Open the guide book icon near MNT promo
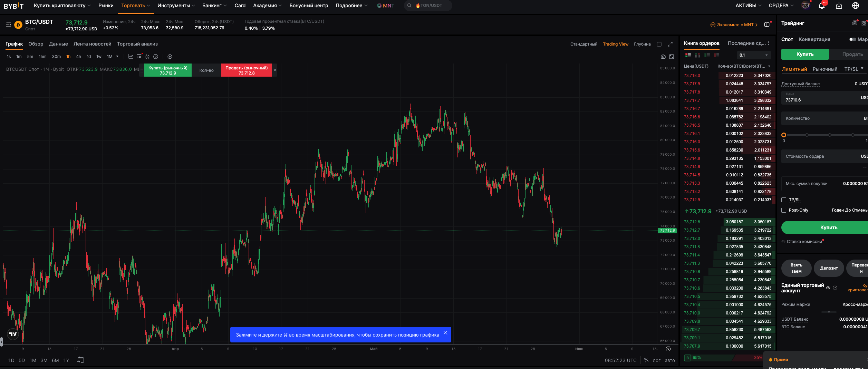 coord(767,25)
